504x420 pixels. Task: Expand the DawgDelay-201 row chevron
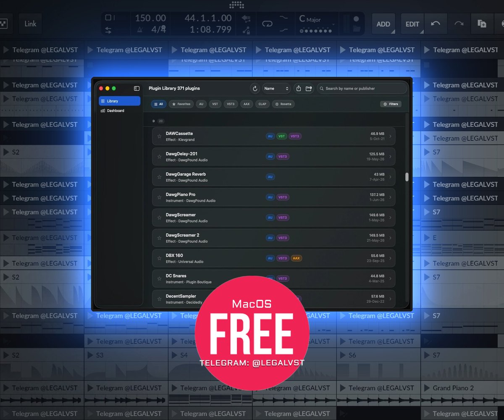[x=390, y=157]
